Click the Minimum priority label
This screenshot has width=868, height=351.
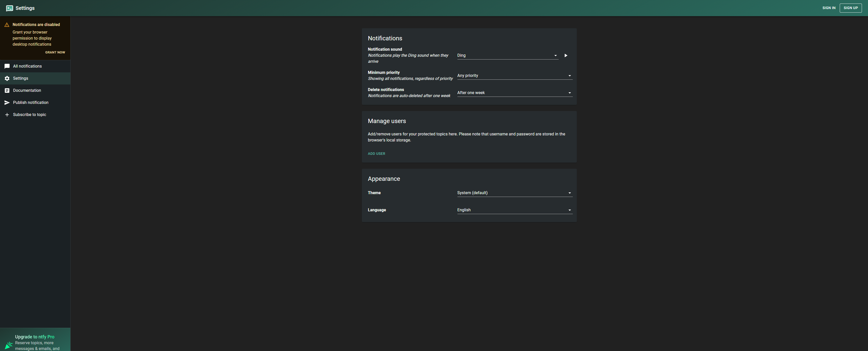[x=384, y=73]
